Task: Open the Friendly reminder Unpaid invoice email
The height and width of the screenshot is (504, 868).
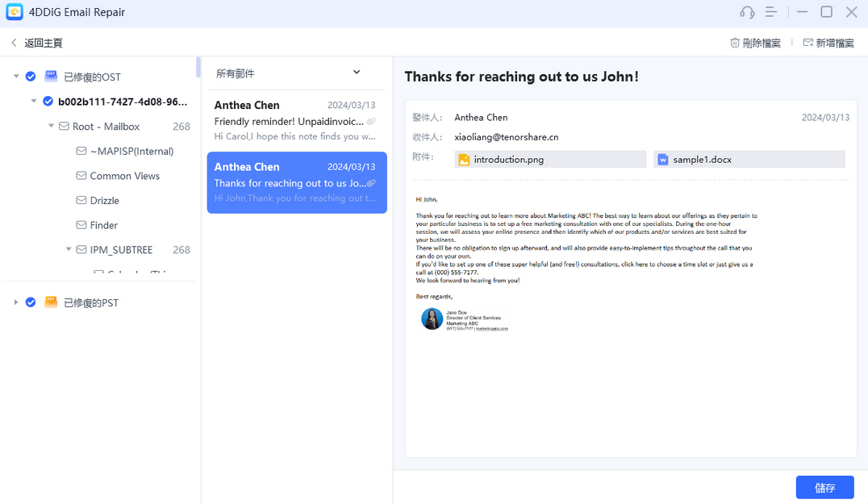Action: (297, 120)
